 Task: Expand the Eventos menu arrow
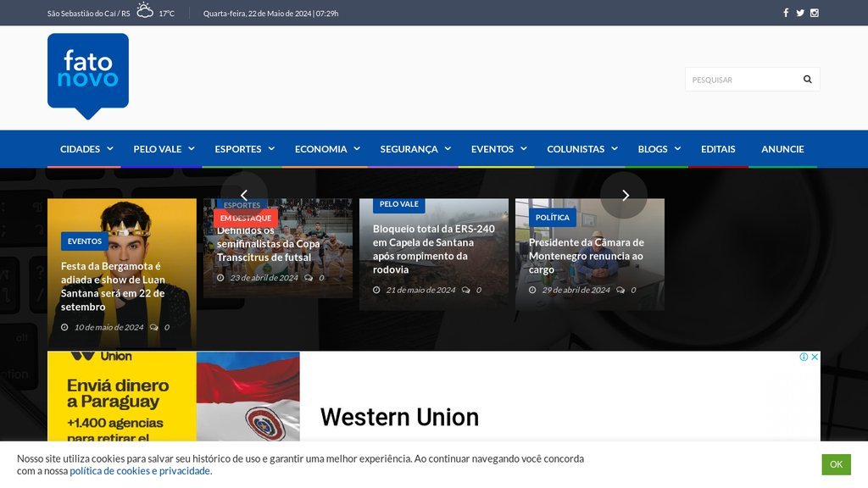(x=524, y=148)
